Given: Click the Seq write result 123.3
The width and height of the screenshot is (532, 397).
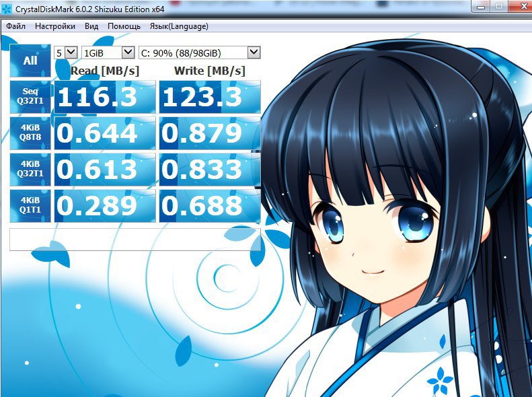Looking at the screenshot, I should pyautogui.click(x=210, y=97).
